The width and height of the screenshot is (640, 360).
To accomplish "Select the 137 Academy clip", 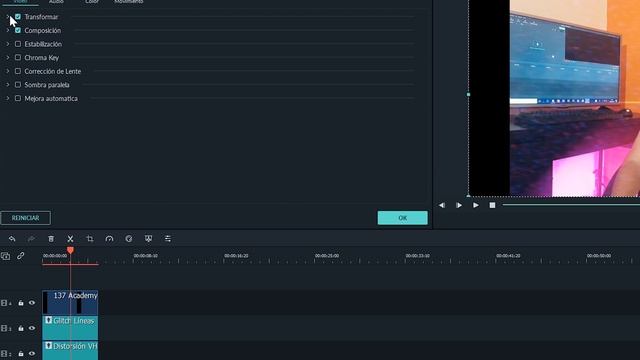I will pos(70,302).
